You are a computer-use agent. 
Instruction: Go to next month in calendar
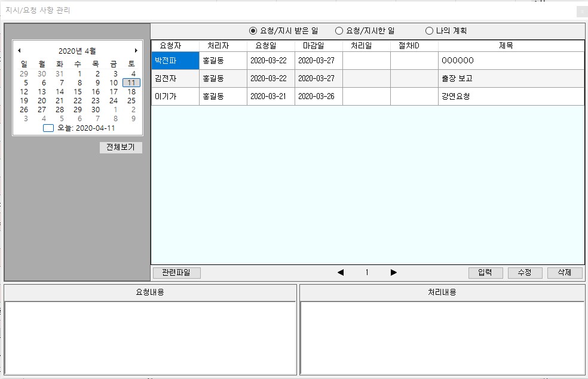[x=136, y=51]
